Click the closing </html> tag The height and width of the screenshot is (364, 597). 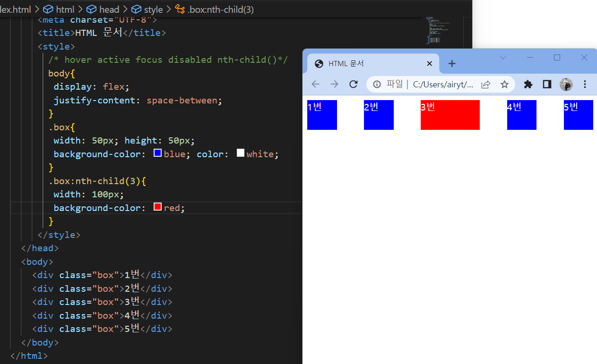click(x=29, y=356)
